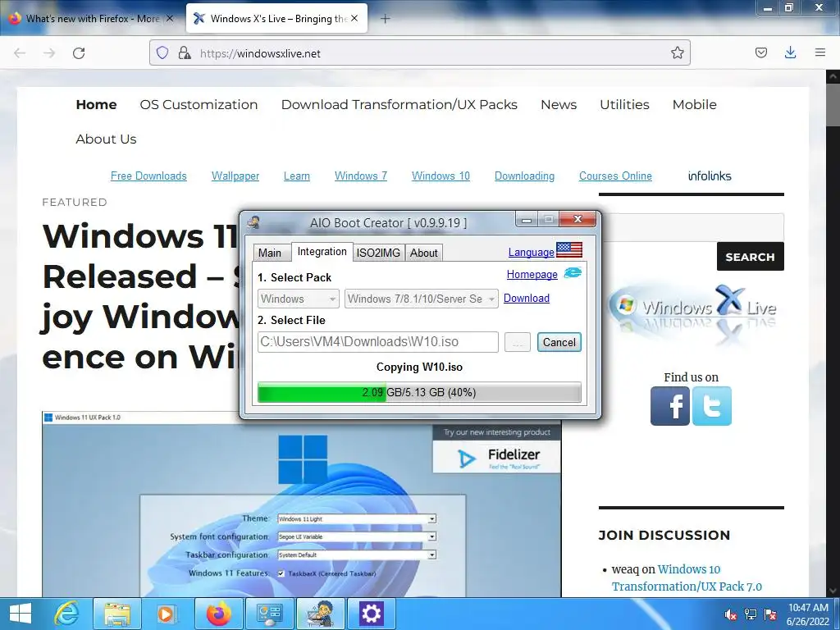Switch to What's new with Firefox tab
840x630 pixels.
[x=91, y=19]
